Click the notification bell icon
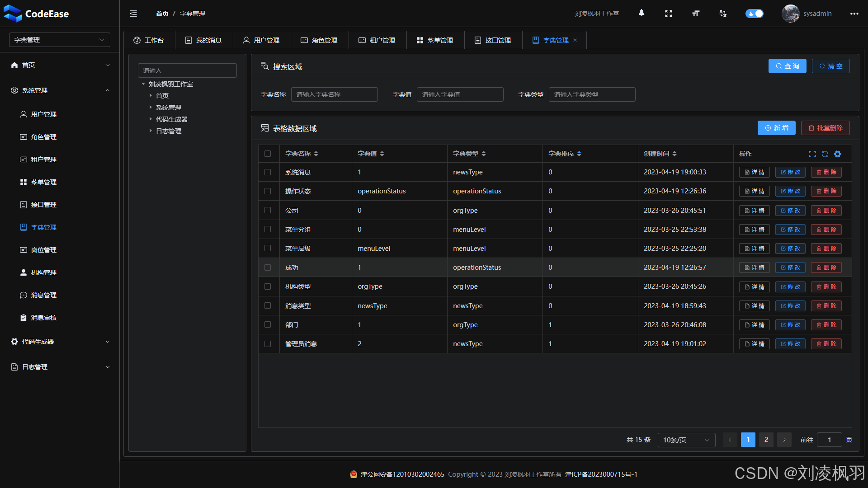 point(641,13)
